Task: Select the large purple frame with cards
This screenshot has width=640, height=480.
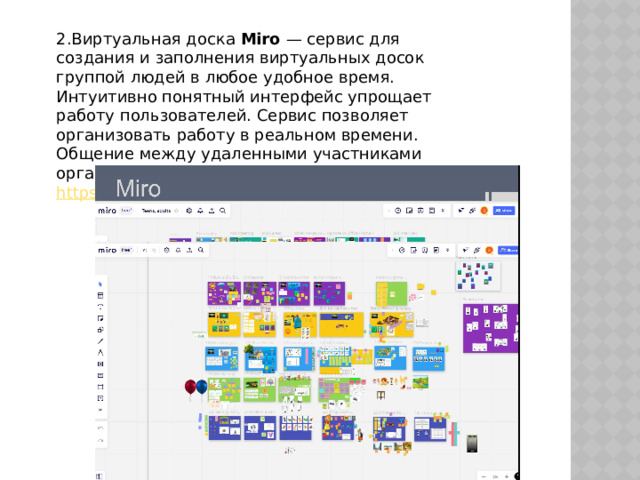Action: pyautogui.click(x=491, y=328)
